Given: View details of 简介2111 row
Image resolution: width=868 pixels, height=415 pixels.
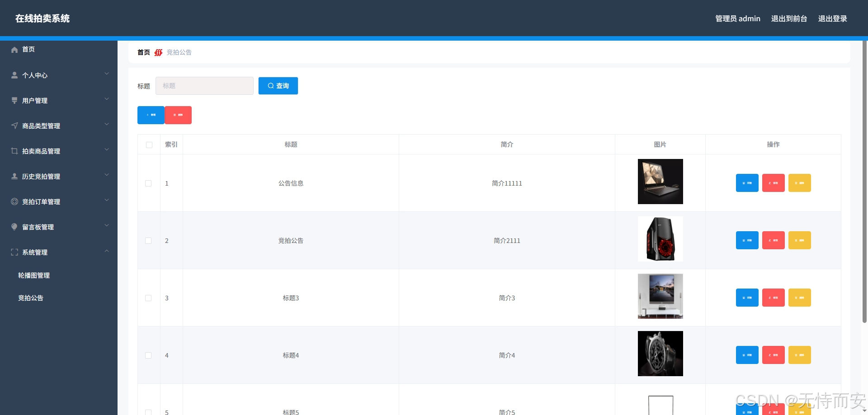Looking at the screenshot, I should 747,240.
